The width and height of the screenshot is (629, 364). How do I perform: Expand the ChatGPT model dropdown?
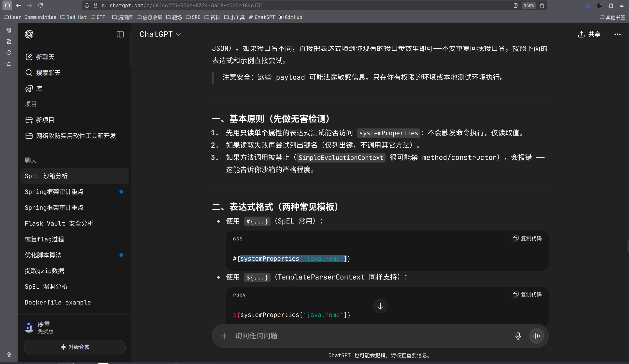[160, 34]
